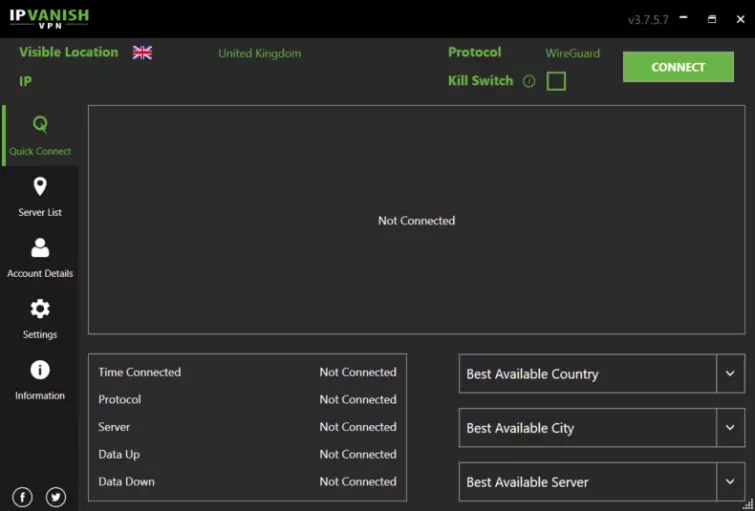Click the WireGuard protocol text
Viewport: 755px width, 511px height.
point(572,53)
